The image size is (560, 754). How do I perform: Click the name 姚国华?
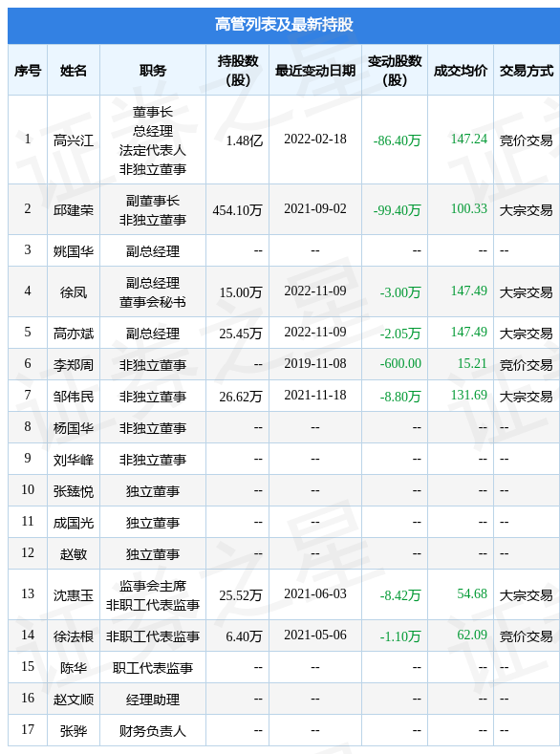(x=73, y=251)
